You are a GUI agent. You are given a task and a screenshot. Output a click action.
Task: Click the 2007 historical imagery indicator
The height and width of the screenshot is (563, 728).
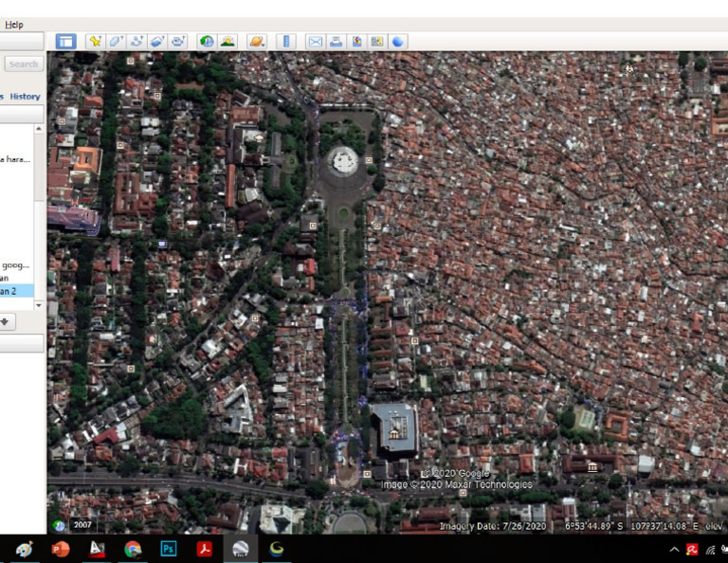pyautogui.click(x=82, y=524)
